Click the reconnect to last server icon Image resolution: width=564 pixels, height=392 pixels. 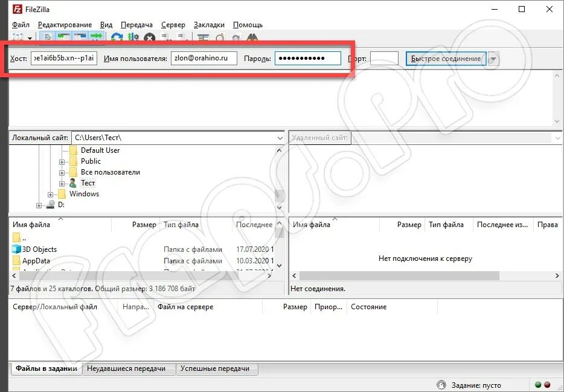(x=182, y=37)
